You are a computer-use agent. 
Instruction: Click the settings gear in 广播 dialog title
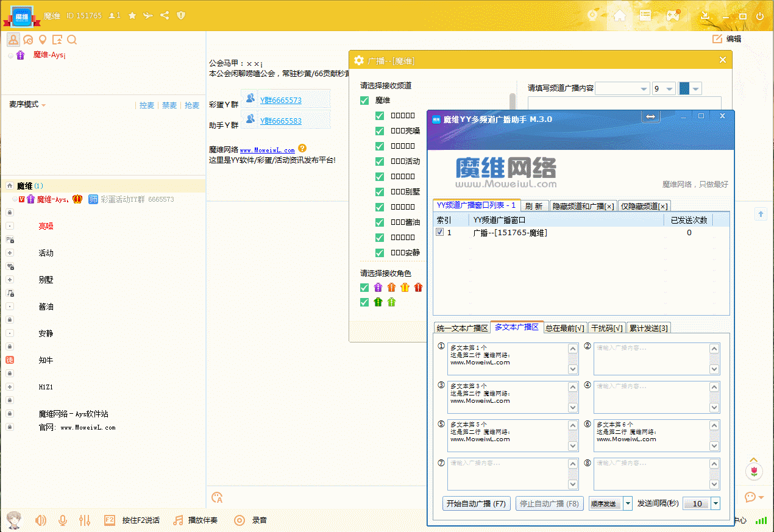(359, 60)
